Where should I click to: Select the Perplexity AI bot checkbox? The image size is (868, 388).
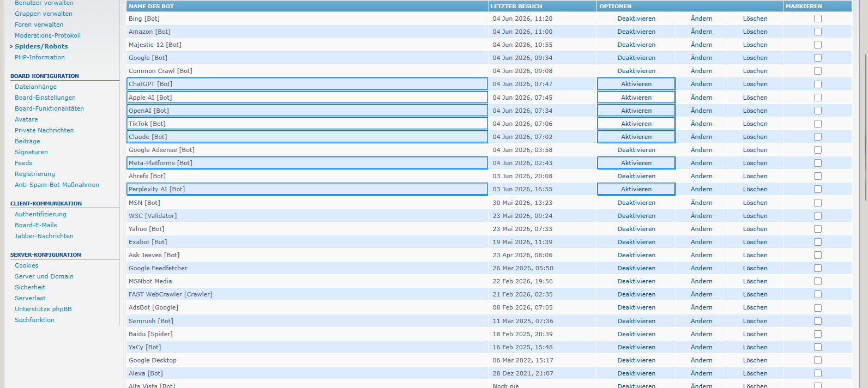tap(818, 189)
